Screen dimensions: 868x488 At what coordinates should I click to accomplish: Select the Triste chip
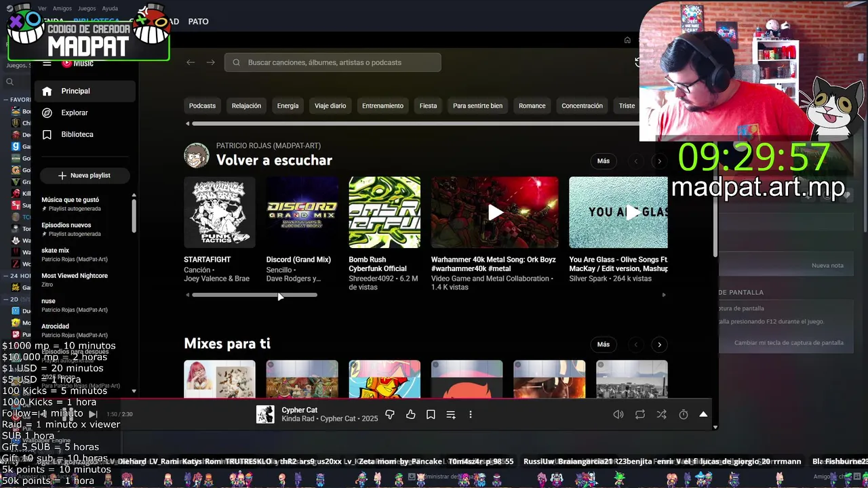point(627,106)
